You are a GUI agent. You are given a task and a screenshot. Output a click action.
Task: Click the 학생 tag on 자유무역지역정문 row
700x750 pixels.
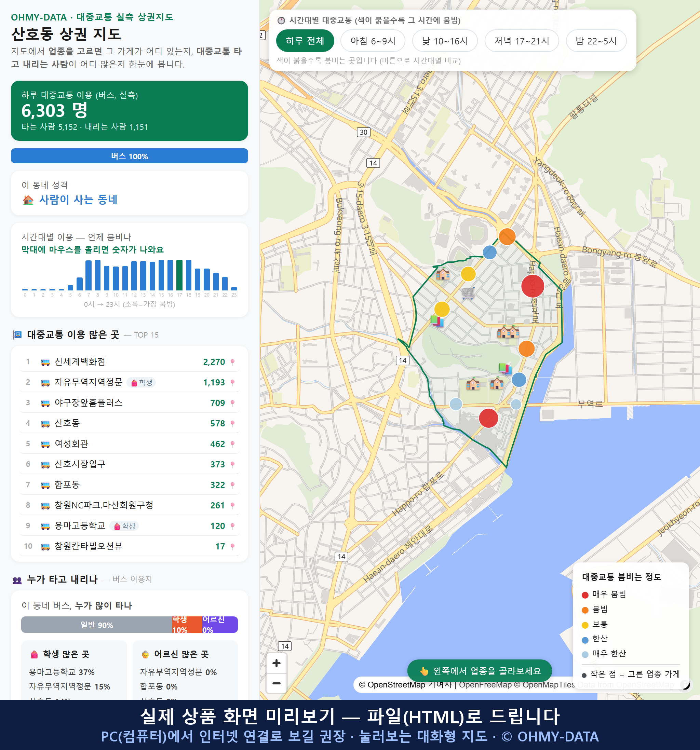[142, 383]
